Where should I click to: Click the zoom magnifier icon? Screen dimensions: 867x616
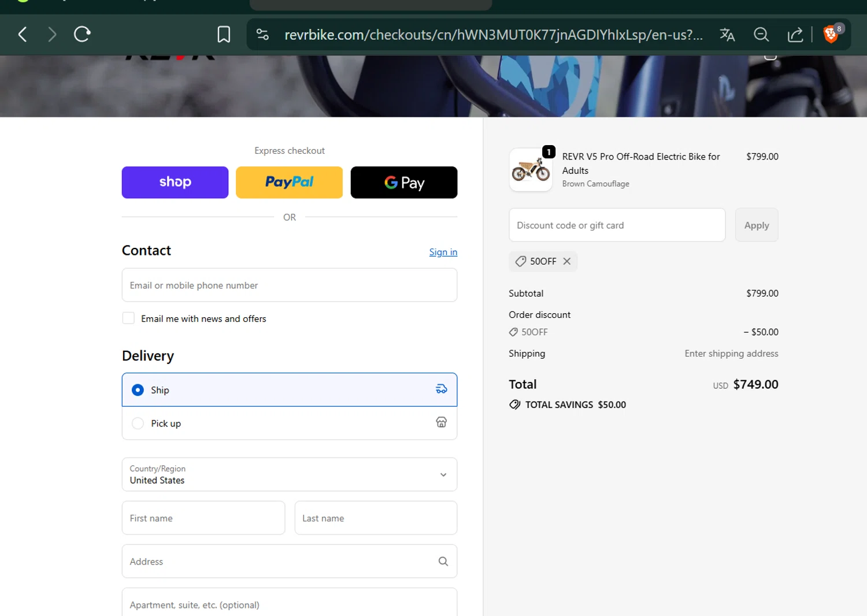(761, 35)
